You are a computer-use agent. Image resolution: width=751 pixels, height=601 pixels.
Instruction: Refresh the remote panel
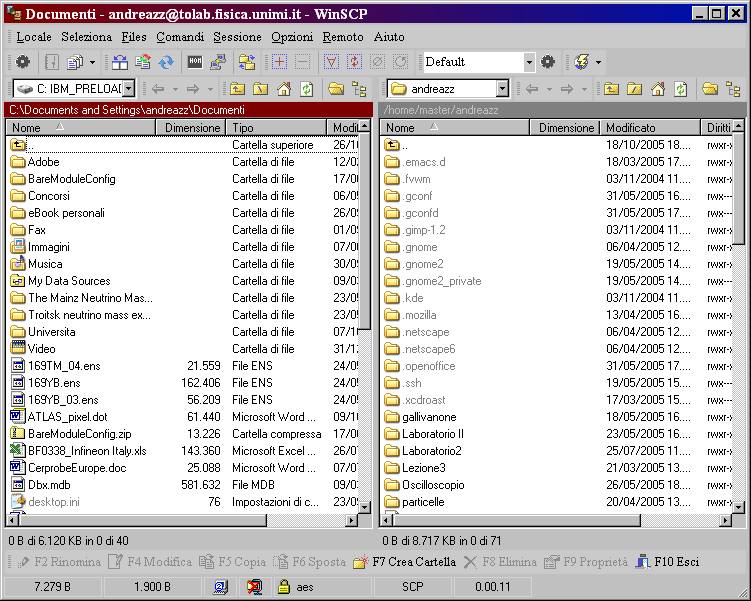(681, 89)
